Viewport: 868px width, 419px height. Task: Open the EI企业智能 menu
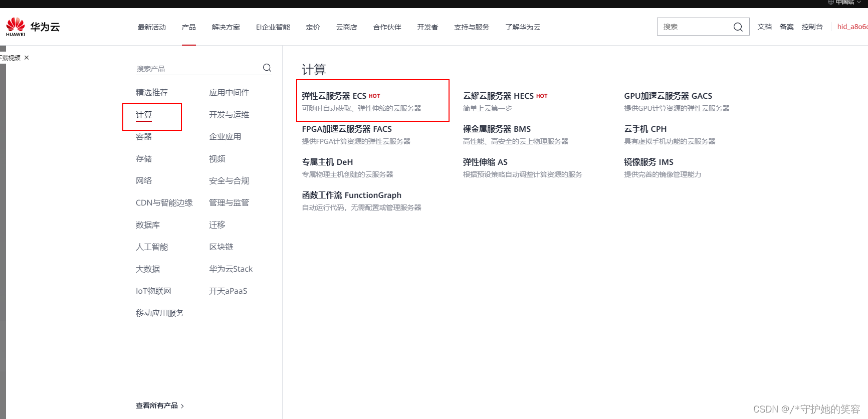point(273,27)
